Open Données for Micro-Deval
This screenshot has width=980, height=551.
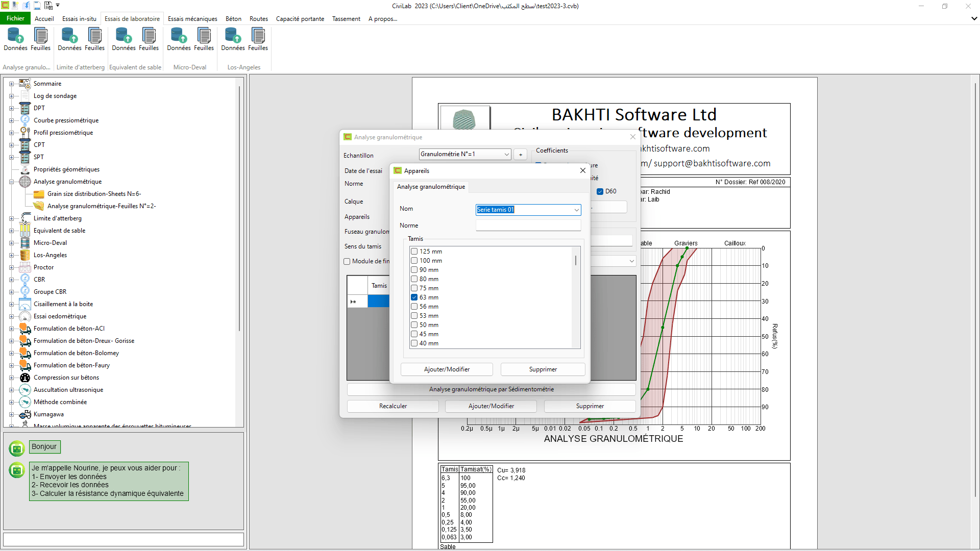[x=179, y=39]
